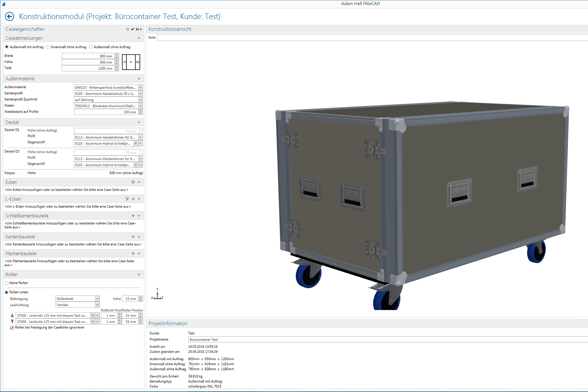Viewport: 588px width, 392px height.
Task: Click the D1/K/D2 case layout diagram
Action: (131, 62)
